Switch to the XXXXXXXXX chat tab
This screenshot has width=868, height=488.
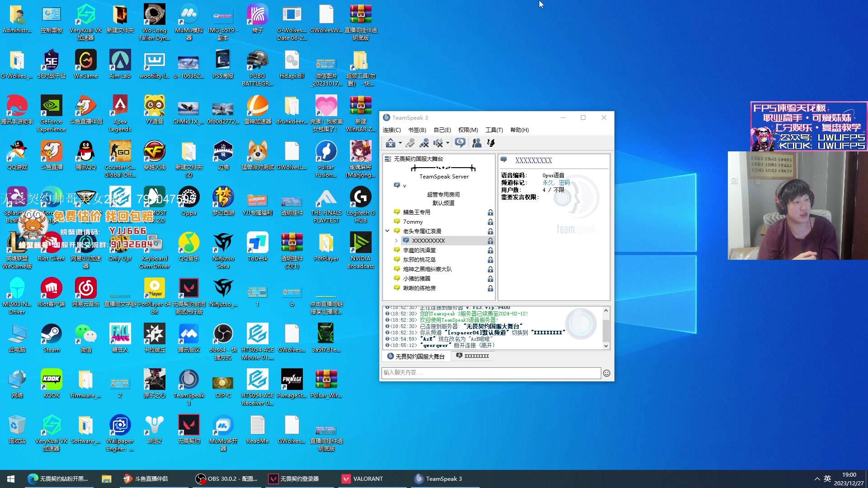click(x=472, y=356)
